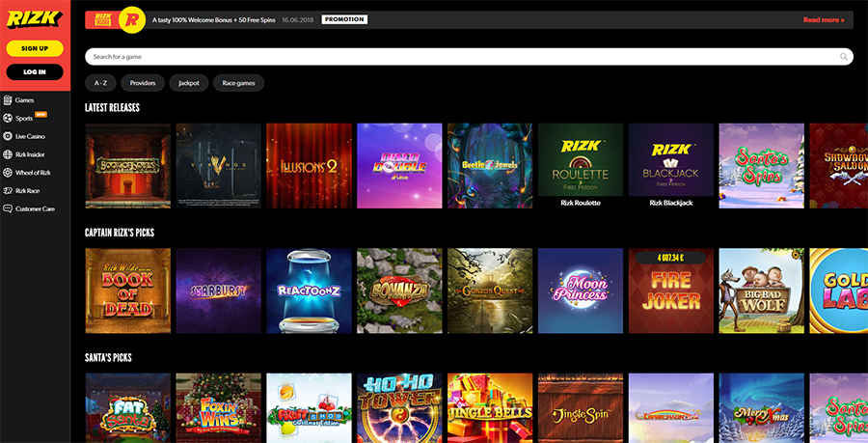Click the Fire Joker jackpot amount
The width and height of the screenshot is (868, 443).
(671, 258)
